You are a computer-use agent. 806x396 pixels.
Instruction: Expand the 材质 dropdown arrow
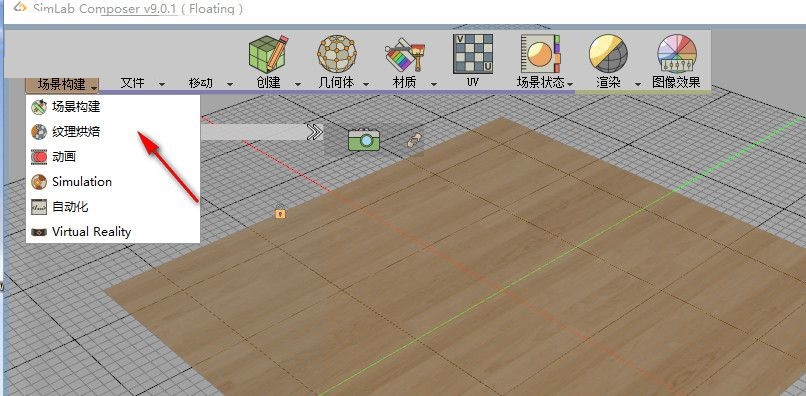(434, 84)
